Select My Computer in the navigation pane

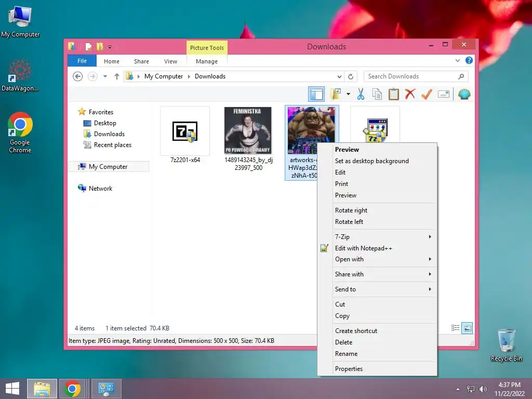click(108, 167)
